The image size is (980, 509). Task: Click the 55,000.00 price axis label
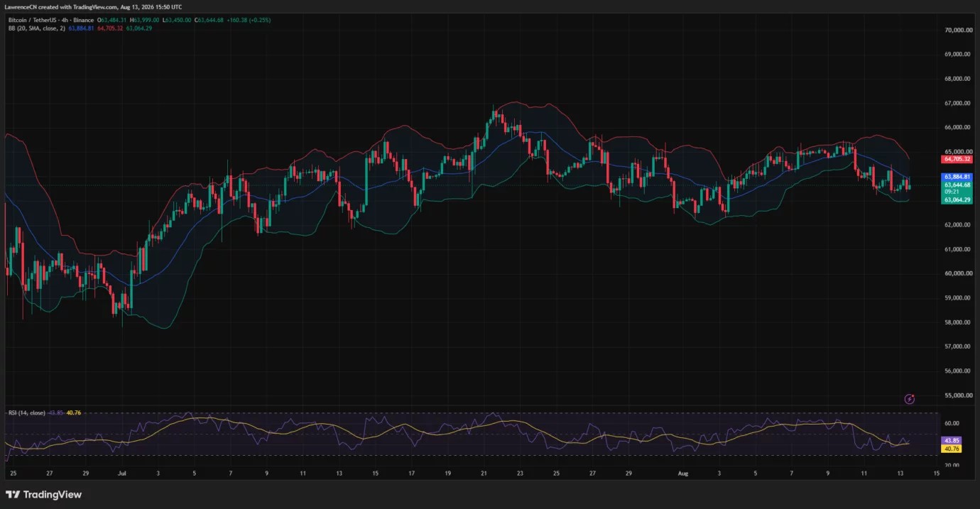[x=958, y=395]
